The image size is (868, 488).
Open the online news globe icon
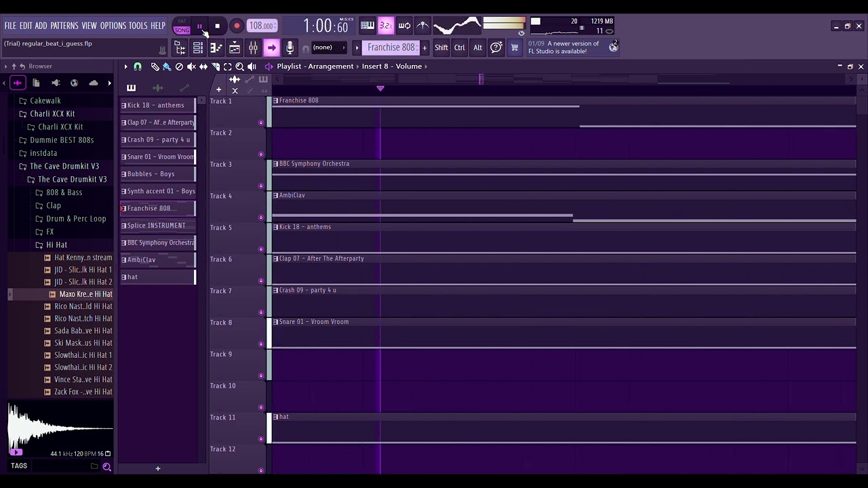coord(613,47)
